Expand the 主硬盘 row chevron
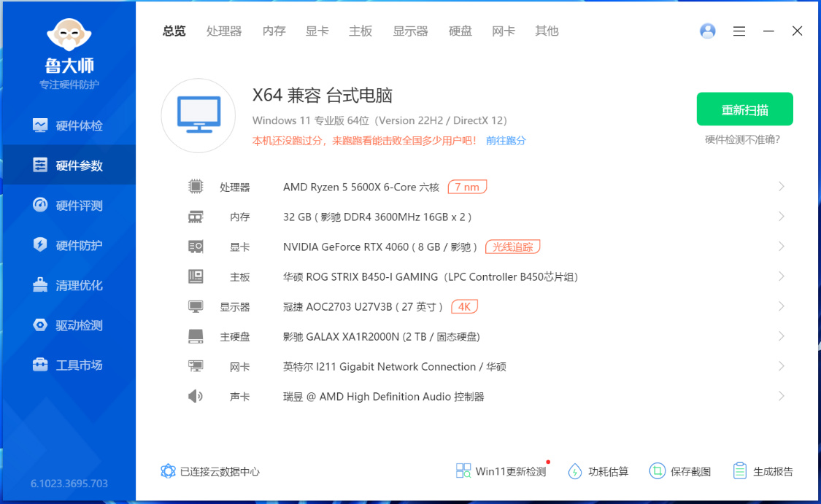The height and width of the screenshot is (504, 821). [781, 336]
